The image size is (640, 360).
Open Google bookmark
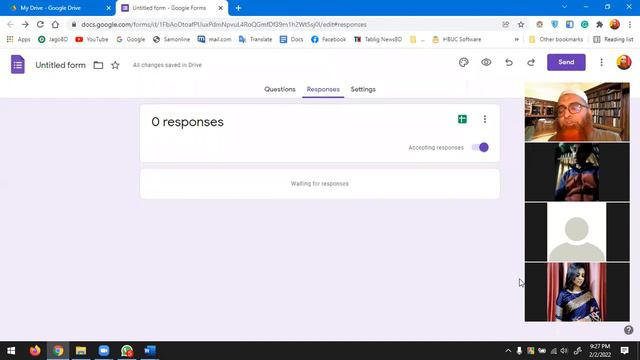tap(131, 39)
